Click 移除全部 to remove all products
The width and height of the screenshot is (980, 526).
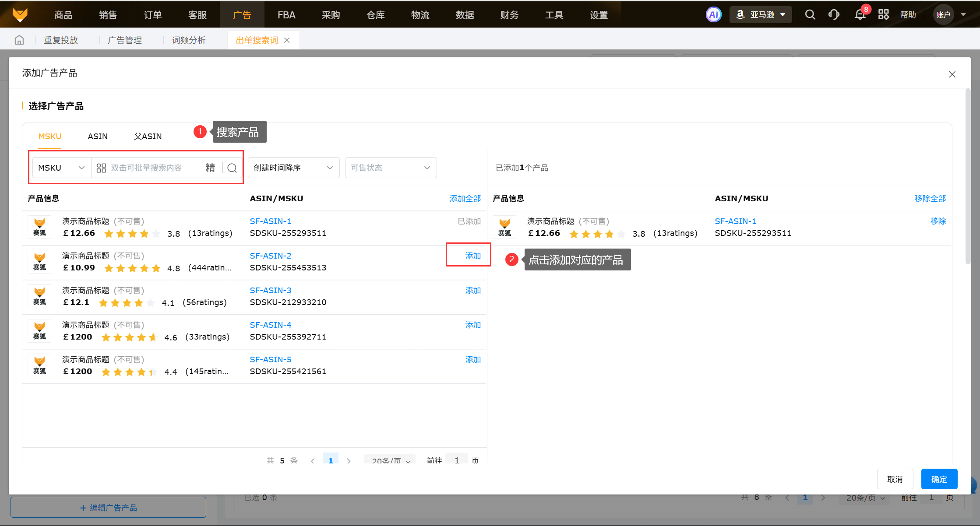tap(930, 199)
